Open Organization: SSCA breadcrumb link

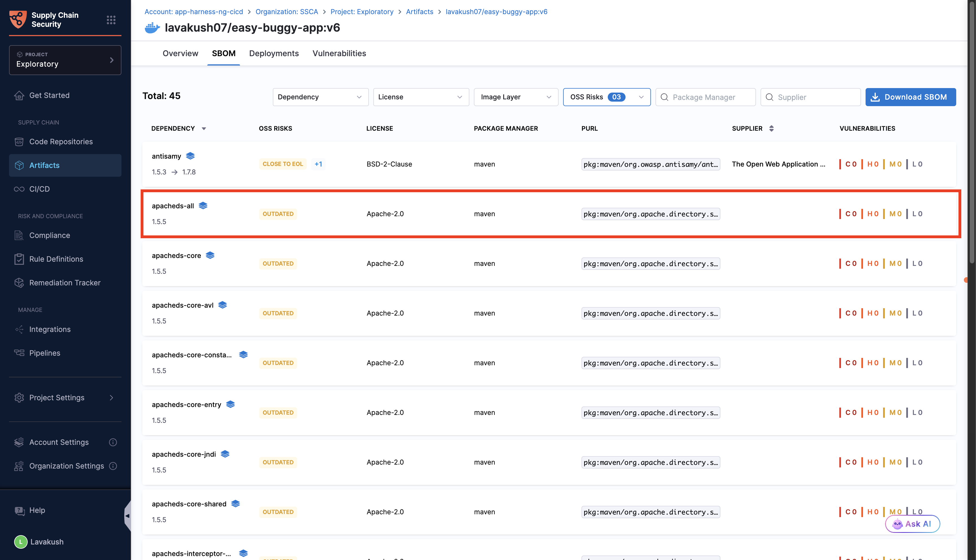pyautogui.click(x=287, y=12)
